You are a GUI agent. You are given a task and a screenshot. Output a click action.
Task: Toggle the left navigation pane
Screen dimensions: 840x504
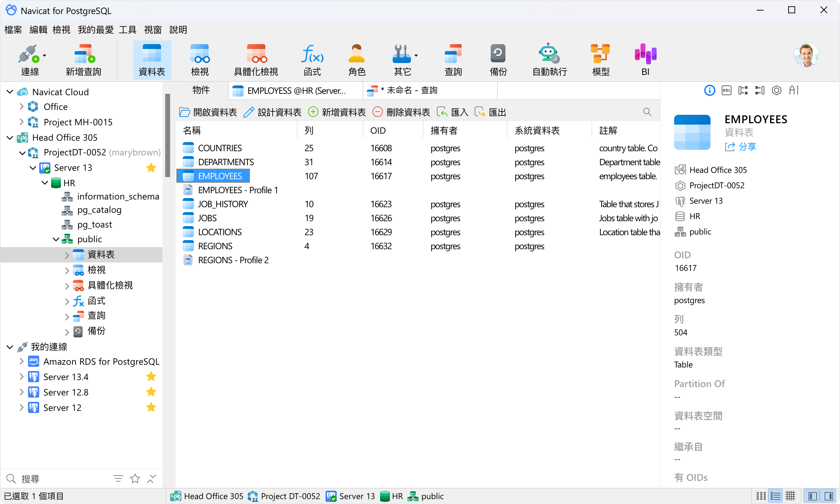[x=813, y=496]
